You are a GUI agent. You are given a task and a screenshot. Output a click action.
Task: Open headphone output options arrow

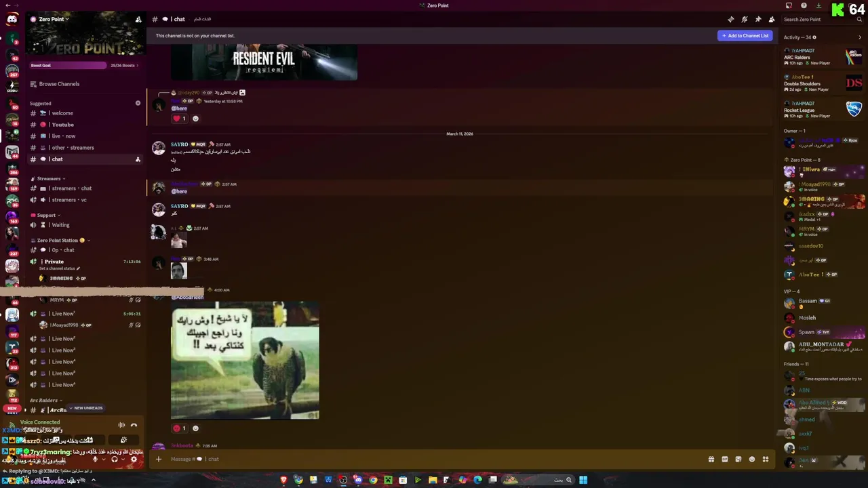tap(123, 460)
